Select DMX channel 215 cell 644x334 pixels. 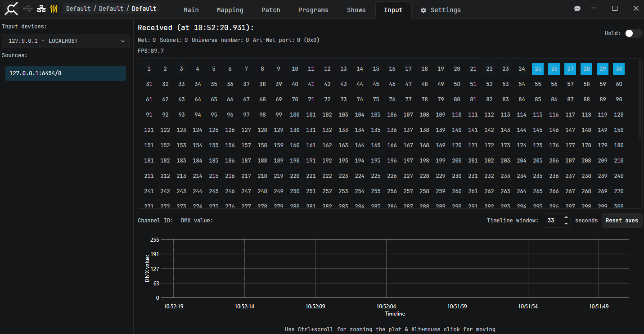coord(214,176)
